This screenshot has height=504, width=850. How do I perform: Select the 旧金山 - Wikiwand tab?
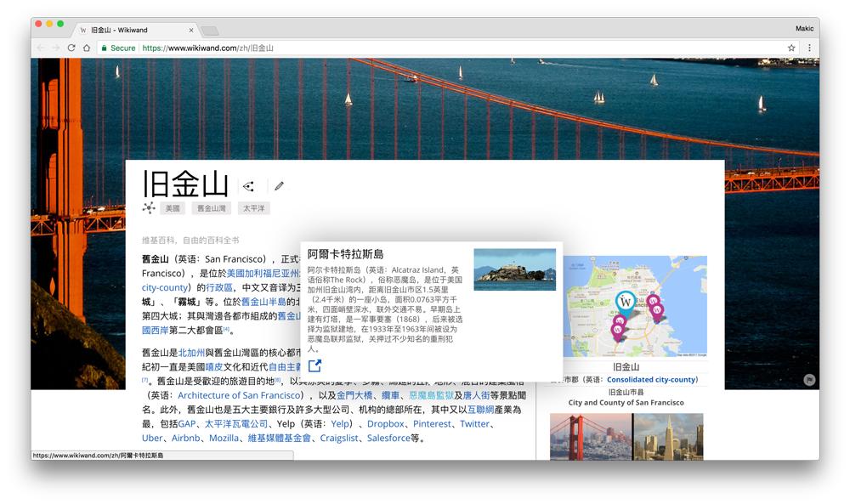pos(135,30)
